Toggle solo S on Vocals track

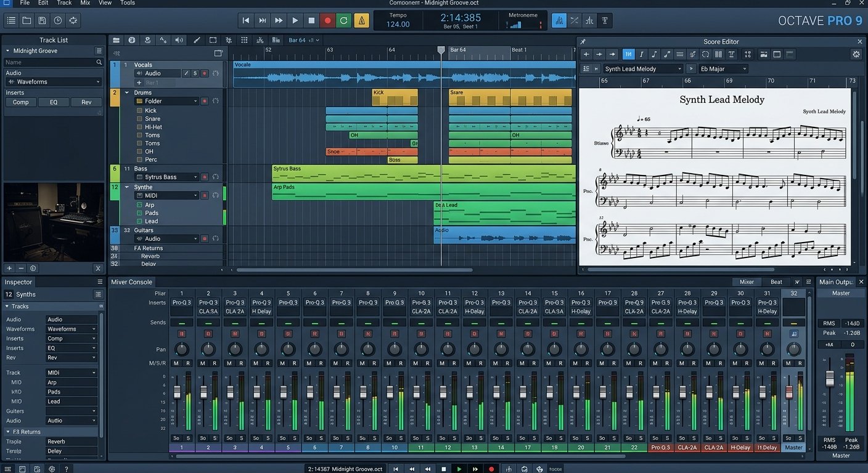195,73
